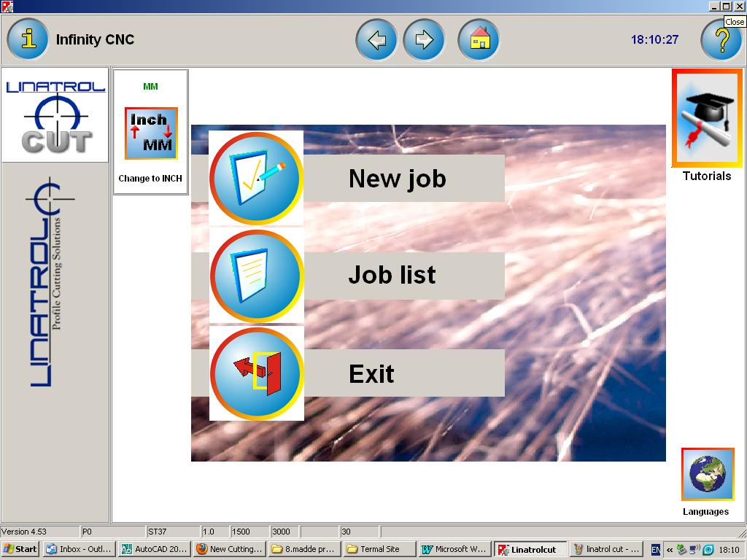Switch to AutoCAD in the taskbar
This screenshot has height=560, width=747.
tap(154, 549)
